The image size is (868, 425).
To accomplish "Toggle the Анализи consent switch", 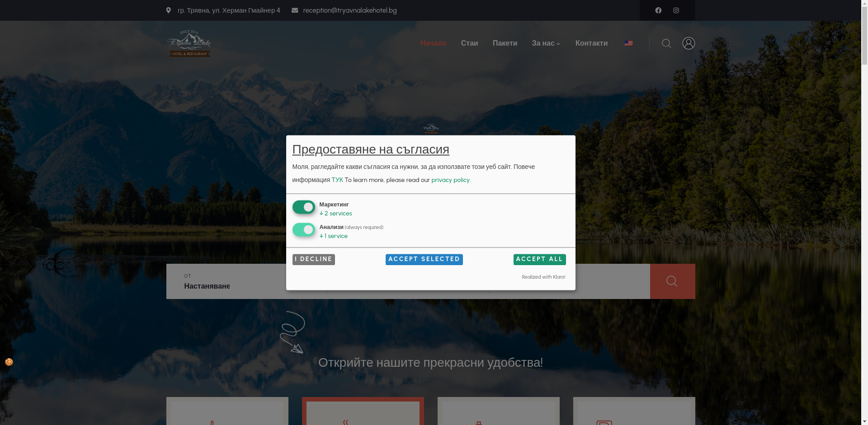I will [303, 230].
